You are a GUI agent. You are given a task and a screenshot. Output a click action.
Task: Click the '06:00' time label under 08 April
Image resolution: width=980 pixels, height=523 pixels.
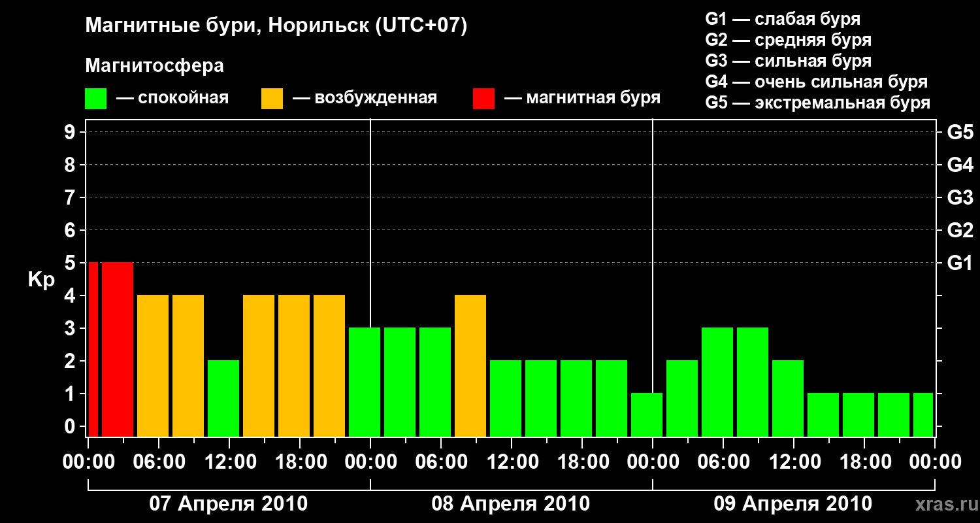pyautogui.click(x=442, y=462)
